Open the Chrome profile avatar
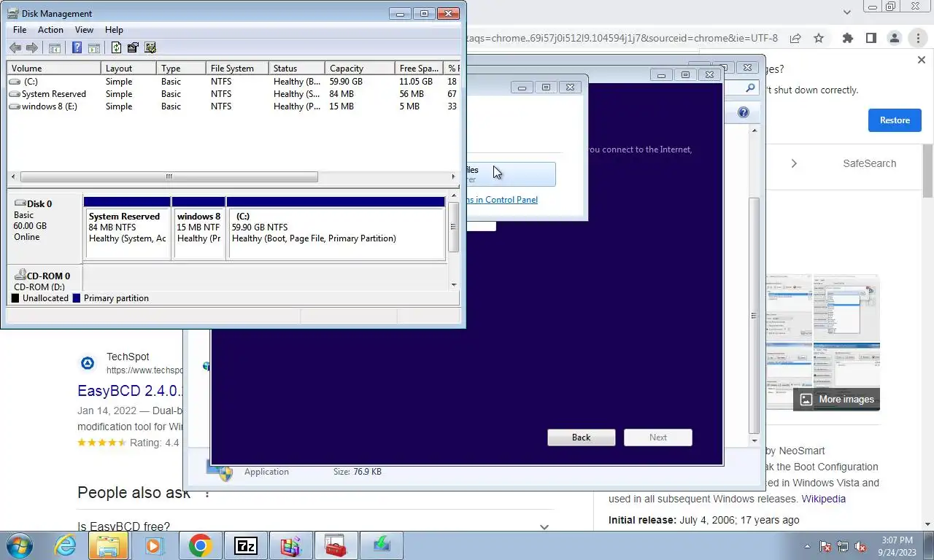 pos(895,38)
